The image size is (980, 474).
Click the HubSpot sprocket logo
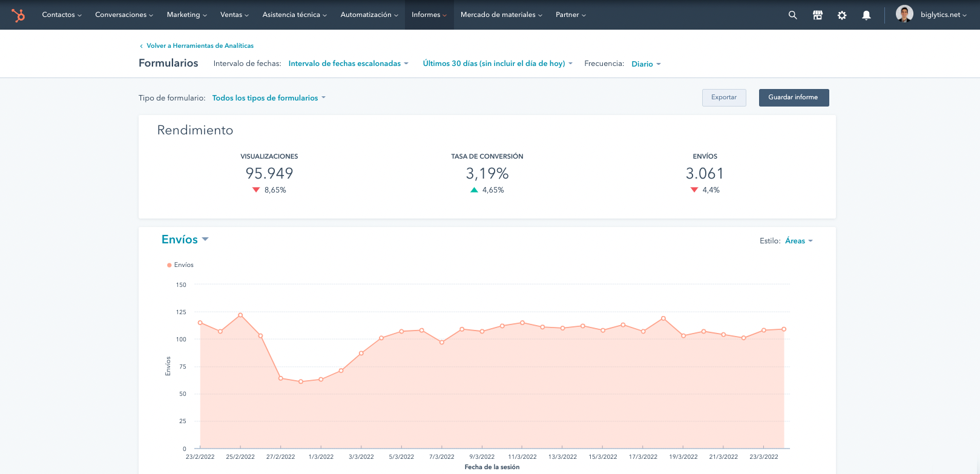point(18,15)
